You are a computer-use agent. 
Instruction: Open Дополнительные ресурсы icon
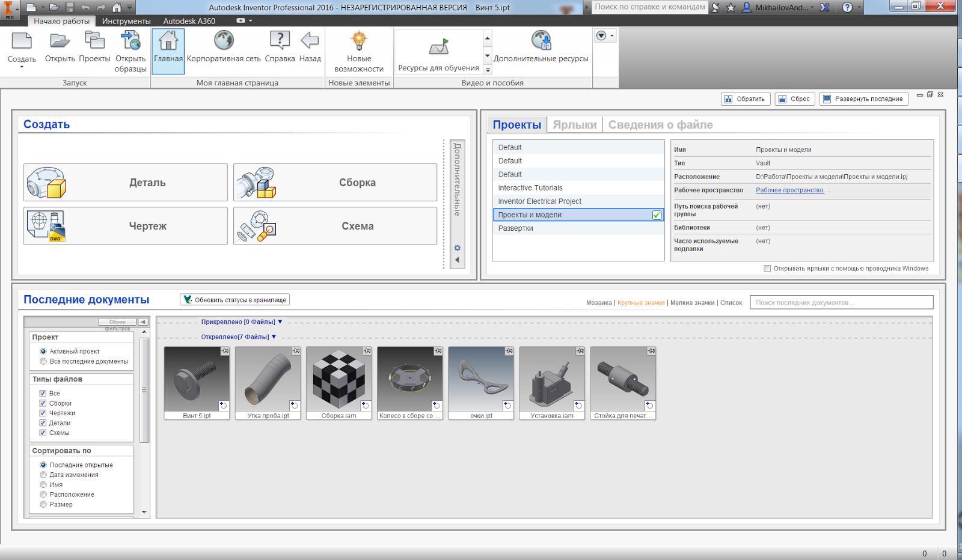(541, 40)
